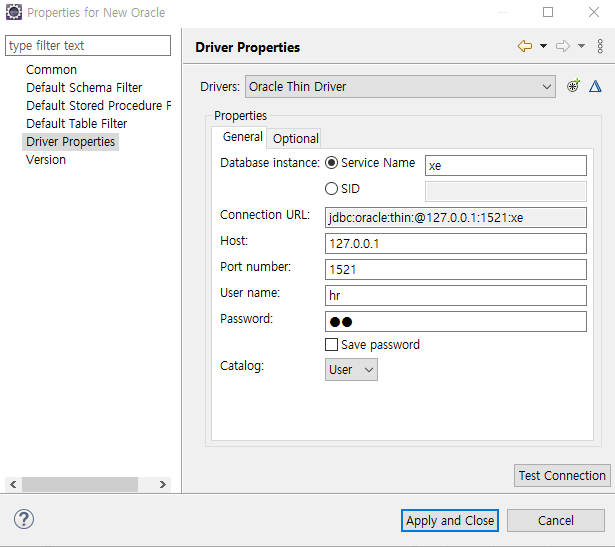Enable the Save password checkbox
The height and width of the screenshot is (547, 615).
331,345
